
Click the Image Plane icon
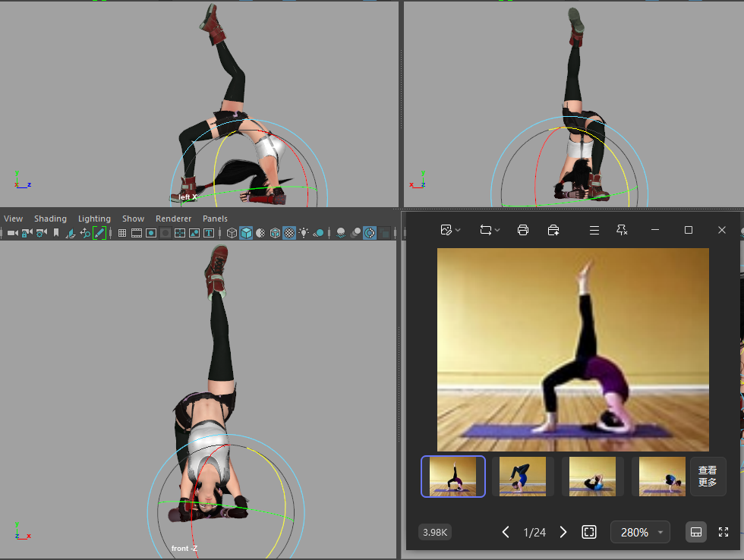coord(71,233)
